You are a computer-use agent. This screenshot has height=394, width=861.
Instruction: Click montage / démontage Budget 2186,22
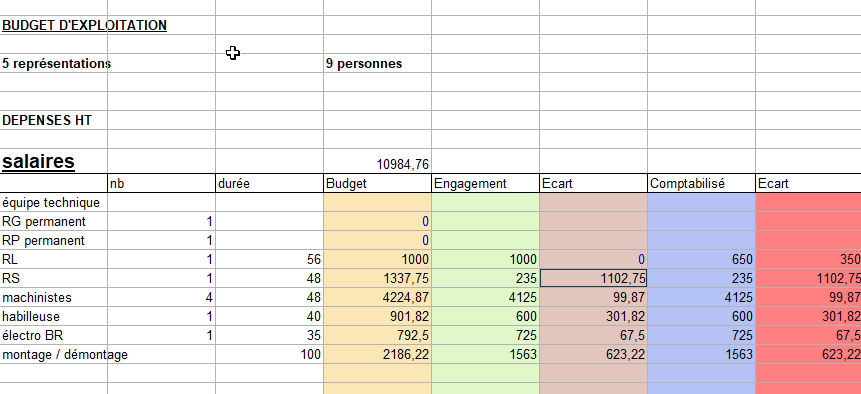tap(377, 354)
